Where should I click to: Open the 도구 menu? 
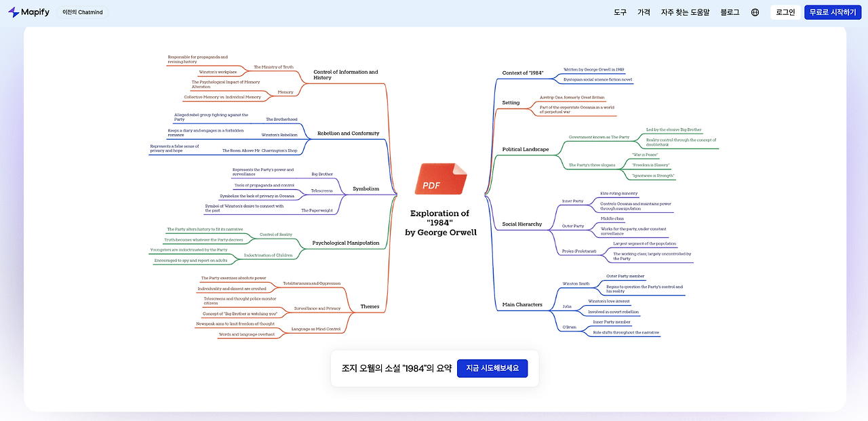(619, 12)
